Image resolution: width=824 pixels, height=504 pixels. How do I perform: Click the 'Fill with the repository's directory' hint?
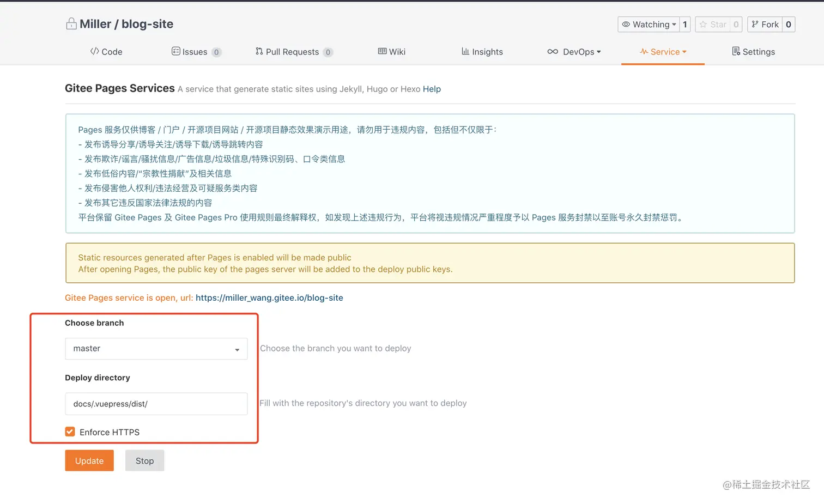(363, 403)
